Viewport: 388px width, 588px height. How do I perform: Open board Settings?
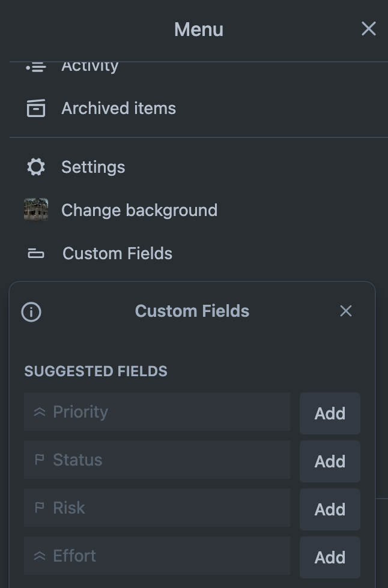click(93, 167)
